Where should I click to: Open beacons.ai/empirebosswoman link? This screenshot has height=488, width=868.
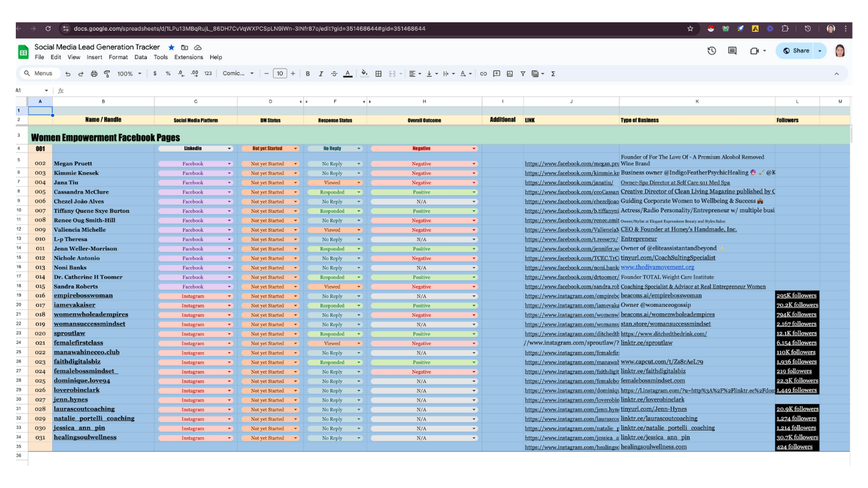[661, 295]
